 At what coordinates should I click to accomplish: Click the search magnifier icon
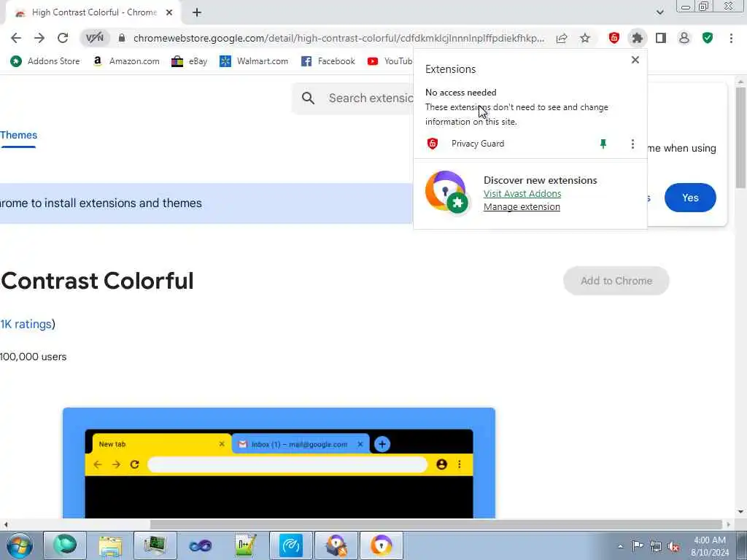coord(309,98)
